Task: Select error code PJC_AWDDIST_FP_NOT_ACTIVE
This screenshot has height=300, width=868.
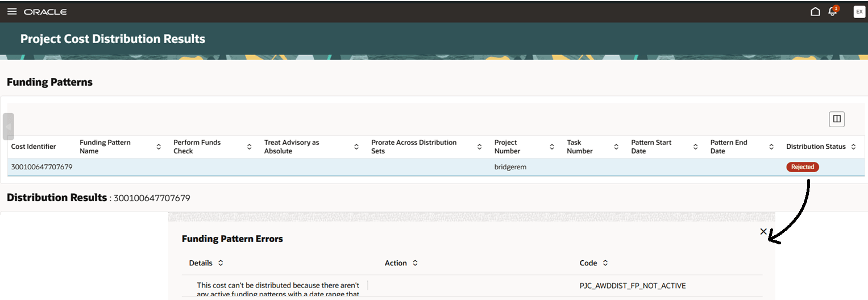Action: point(633,286)
